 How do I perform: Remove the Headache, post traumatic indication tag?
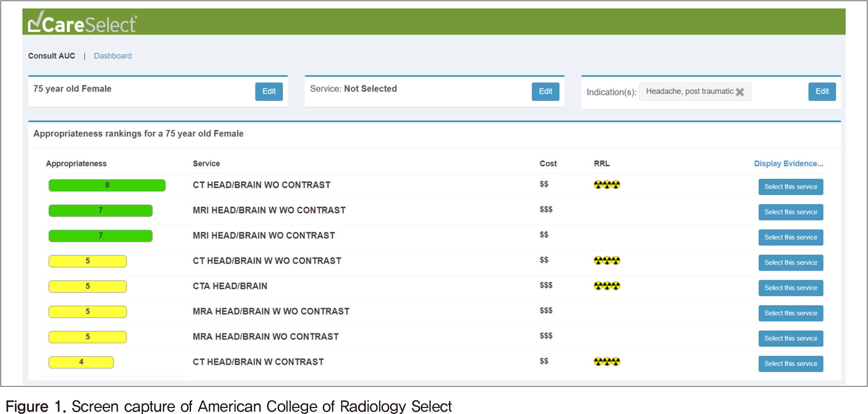(740, 92)
